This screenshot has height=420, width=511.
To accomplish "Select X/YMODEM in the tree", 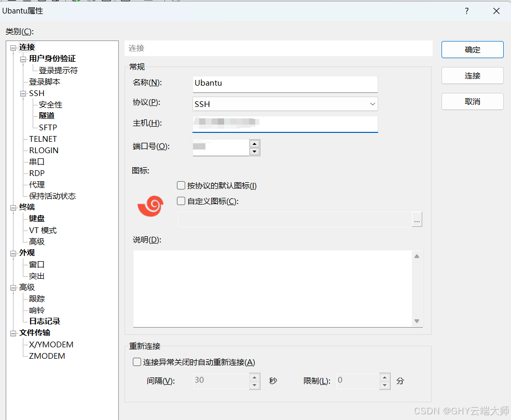I will (51, 344).
